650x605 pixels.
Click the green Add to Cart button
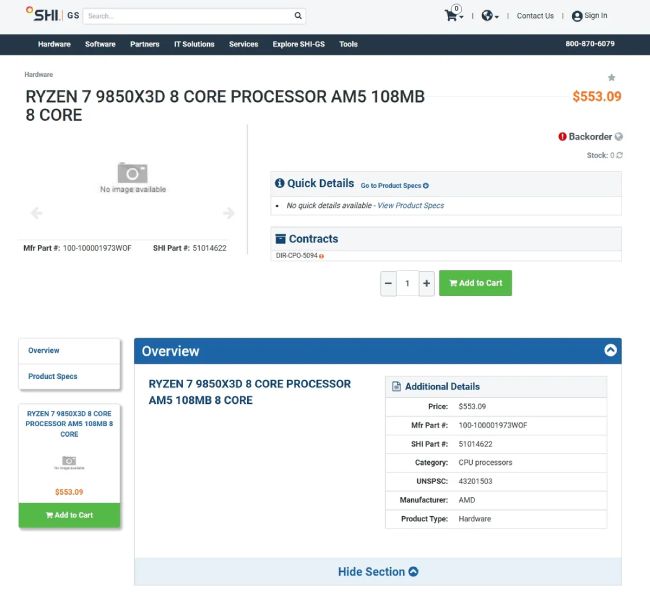(475, 283)
